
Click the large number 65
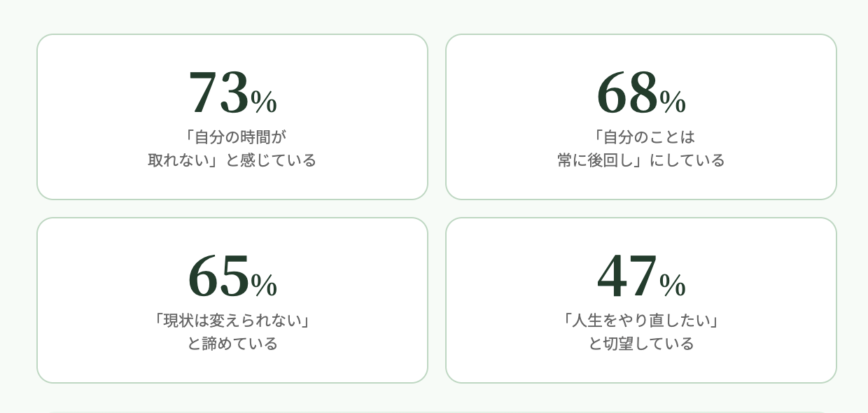[x=218, y=276]
